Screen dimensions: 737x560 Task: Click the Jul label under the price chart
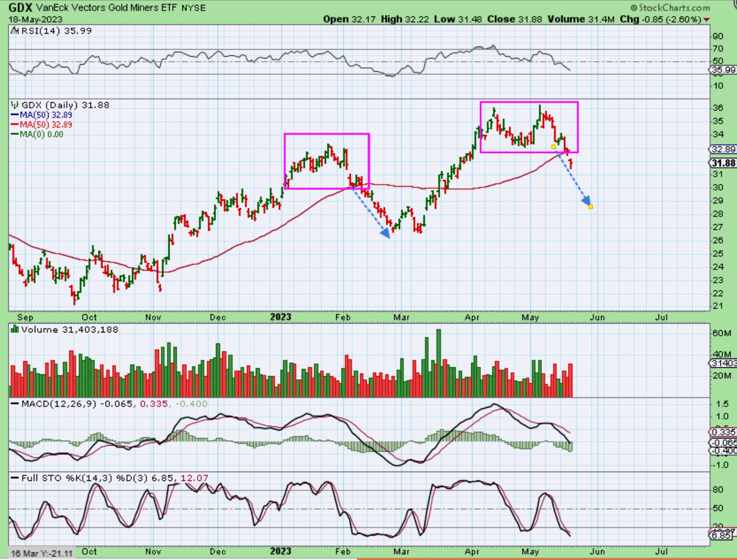tap(661, 318)
